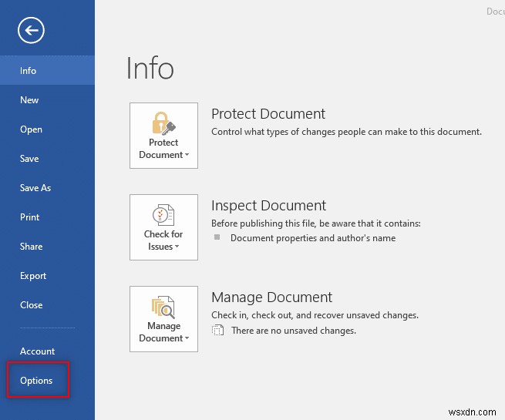Select New in the sidebar
Screen dimensions: 505x420
coord(47,99)
